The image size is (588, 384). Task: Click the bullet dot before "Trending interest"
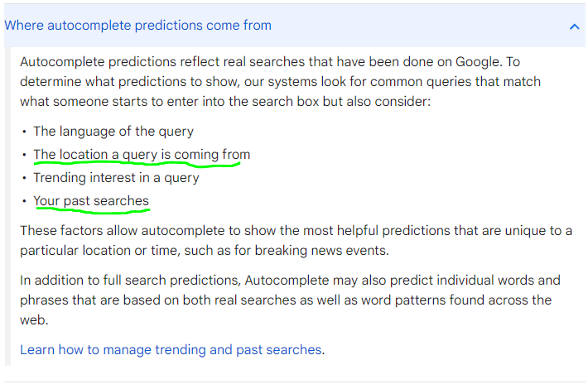[x=24, y=178]
